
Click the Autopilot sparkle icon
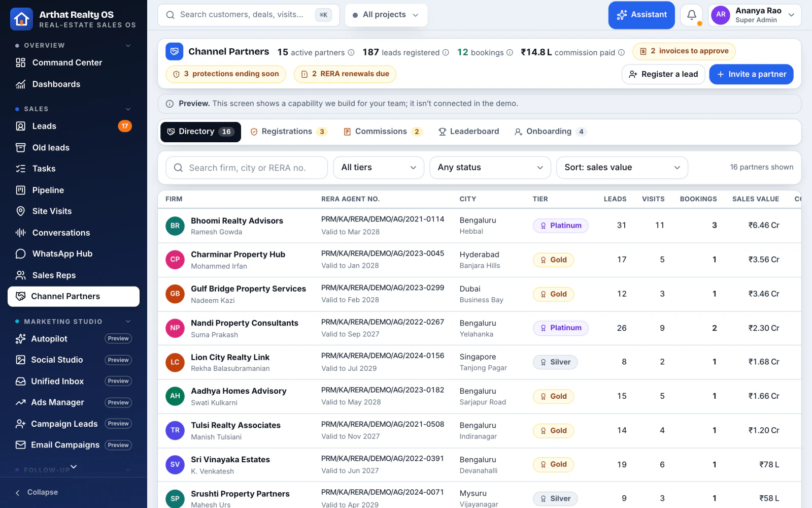[20, 339]
